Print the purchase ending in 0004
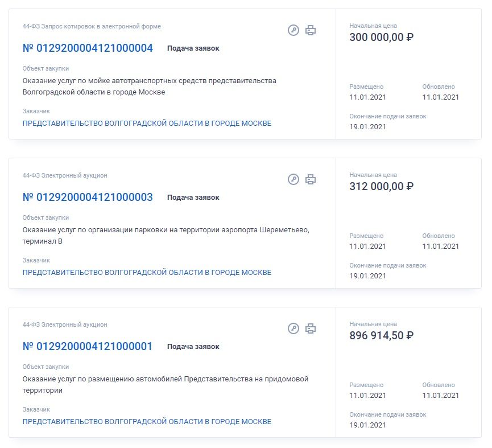The image size is (492, 448). 311,30
